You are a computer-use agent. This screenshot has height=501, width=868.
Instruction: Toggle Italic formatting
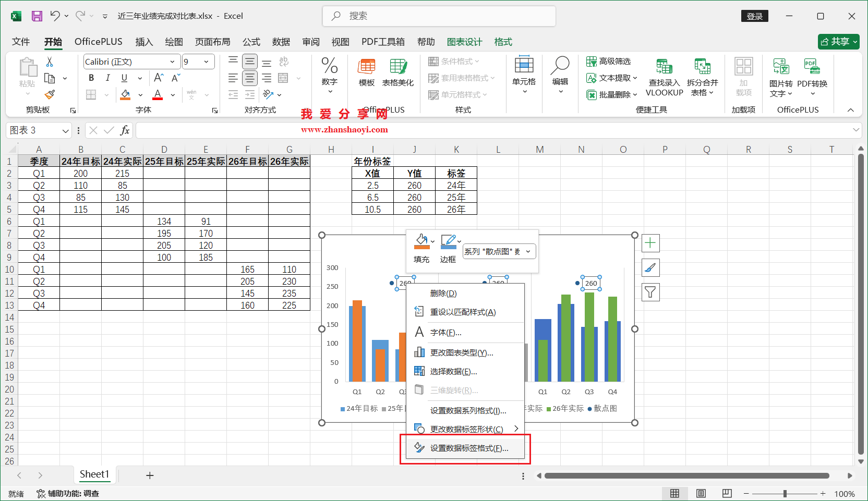coord(107,78)
